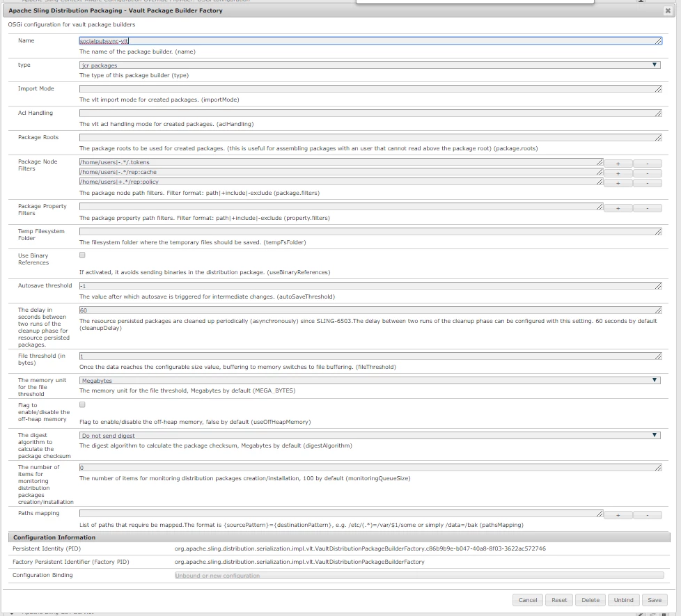Remove the rep:policy filter row
The height and width of the screenshot is (616, 681).
[x=647, y=183]
